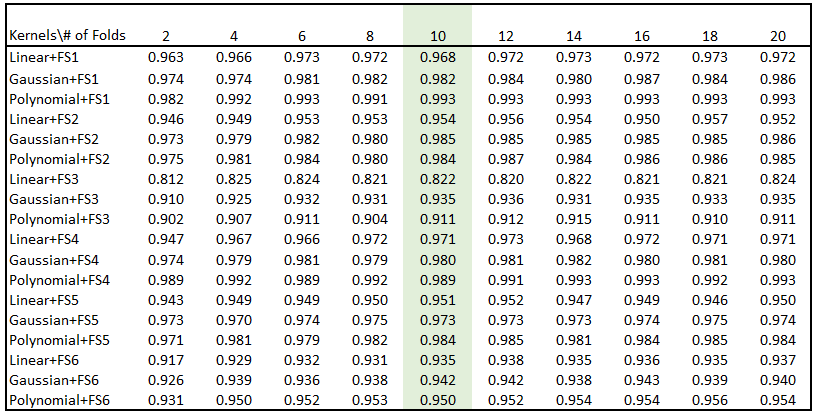
Task: Select Linear+FS1 value under 2 folds
Action: 165,57
